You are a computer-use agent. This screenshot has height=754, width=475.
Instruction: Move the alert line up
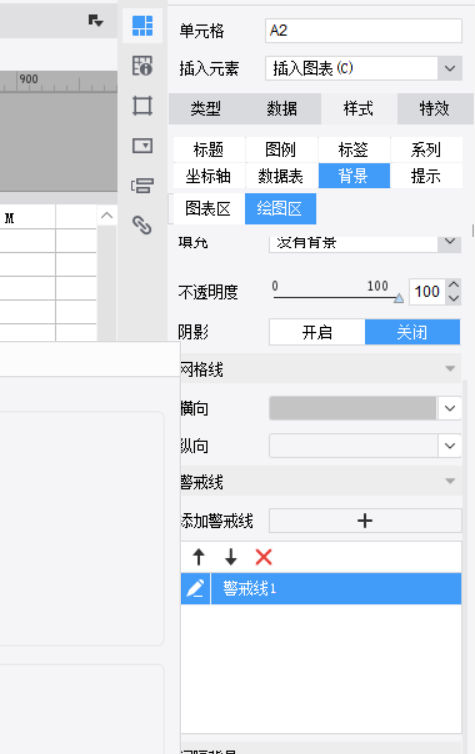point(199,557)
